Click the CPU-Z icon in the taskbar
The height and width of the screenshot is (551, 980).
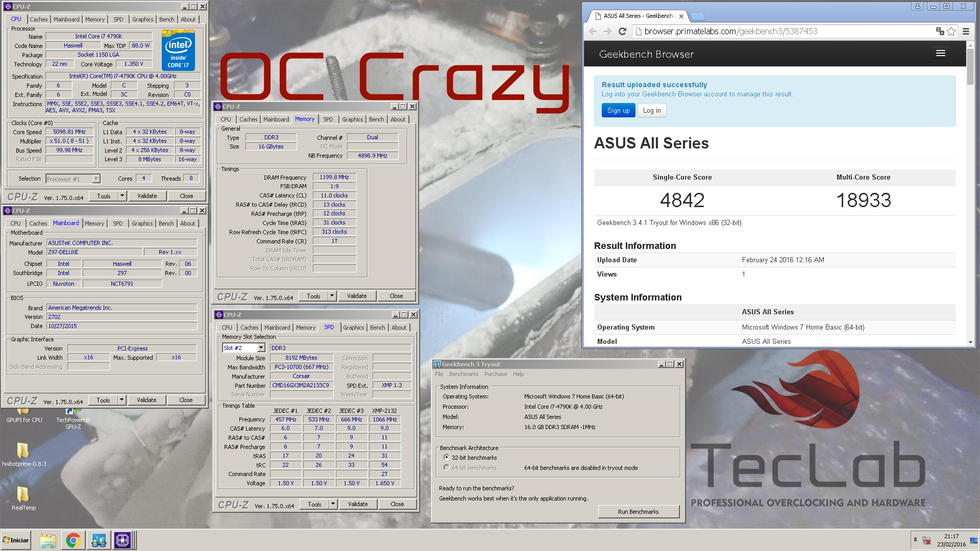[x=122, y=540]
